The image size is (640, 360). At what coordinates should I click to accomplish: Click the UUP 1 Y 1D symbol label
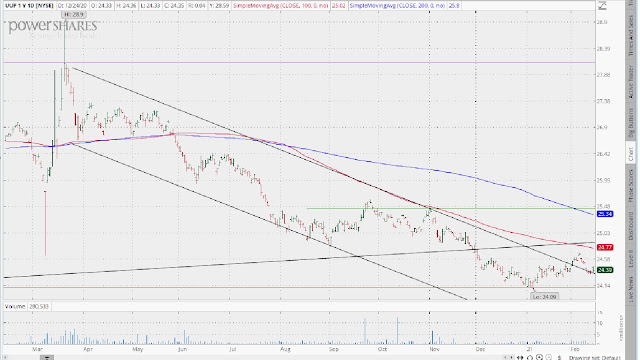pyautogui.click(x=29, y=6)
